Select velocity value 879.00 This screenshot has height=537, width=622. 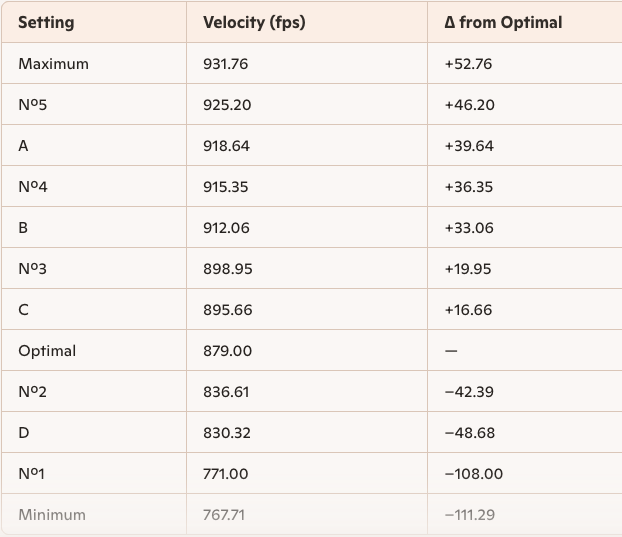point(227,351)
